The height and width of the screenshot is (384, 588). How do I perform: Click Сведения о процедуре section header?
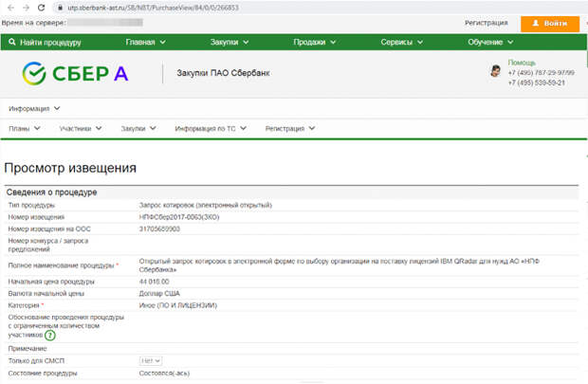click(x=51, y=192)
